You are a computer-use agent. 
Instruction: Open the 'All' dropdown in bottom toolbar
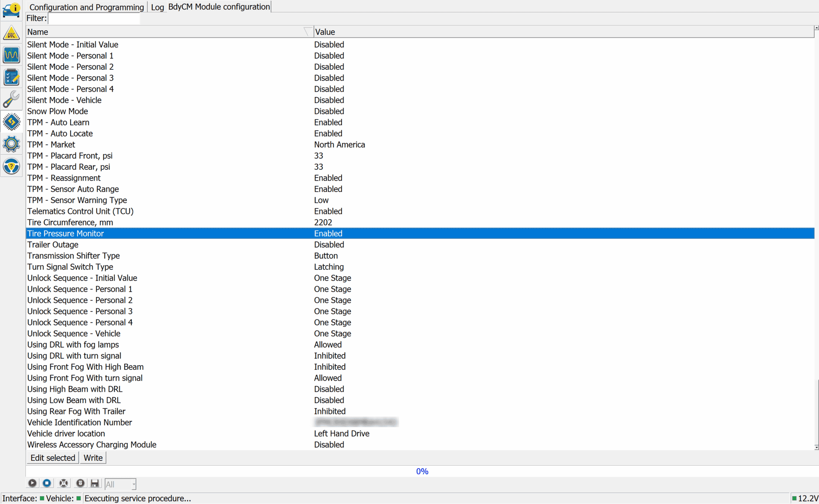(120, 484)
